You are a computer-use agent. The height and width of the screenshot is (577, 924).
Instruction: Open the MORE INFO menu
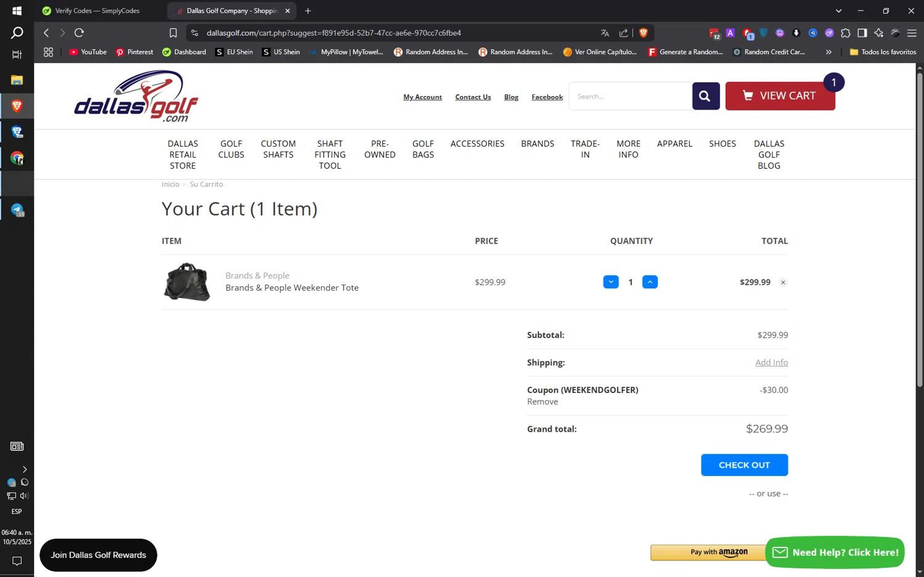coord(628,149)
